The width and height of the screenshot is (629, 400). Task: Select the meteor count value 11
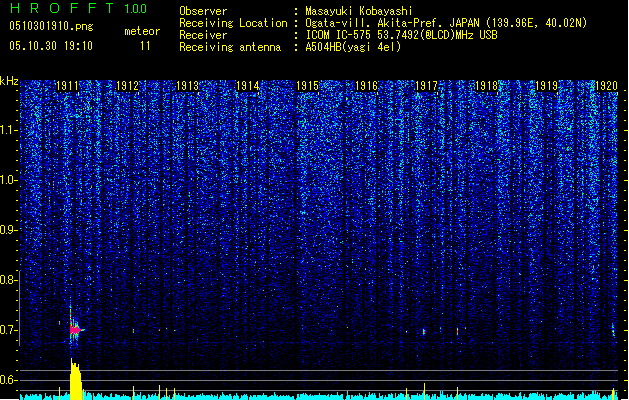pyautogui.click(x=145, y=46)
